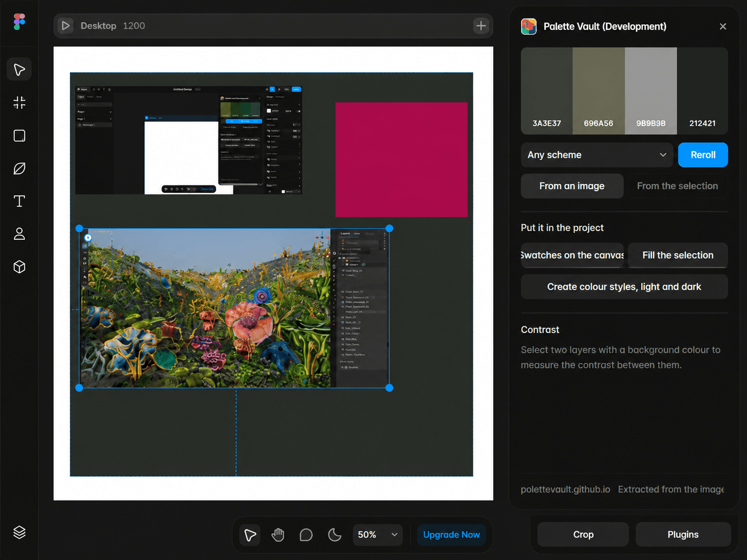Image resolution: width=747 pixels, height=560 pixels.
Task: Pick the 3A3E37 colour swatch
Action: 547,91
